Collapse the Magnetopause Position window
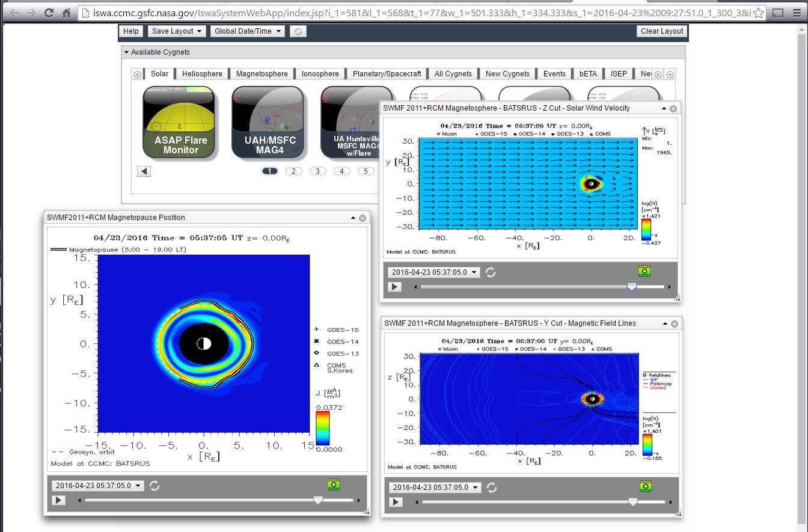The image size is (808, 532). coord(353,218)
